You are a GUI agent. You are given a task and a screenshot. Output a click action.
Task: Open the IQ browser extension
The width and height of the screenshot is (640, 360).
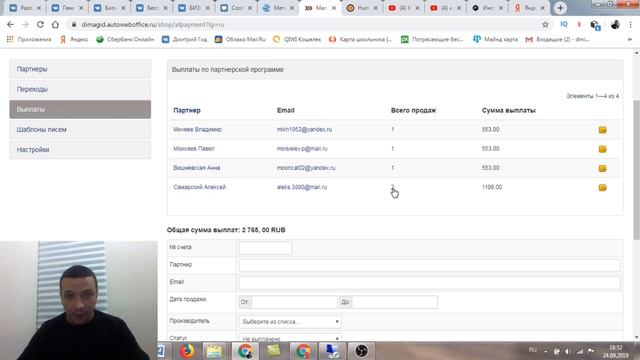(564, 24)
